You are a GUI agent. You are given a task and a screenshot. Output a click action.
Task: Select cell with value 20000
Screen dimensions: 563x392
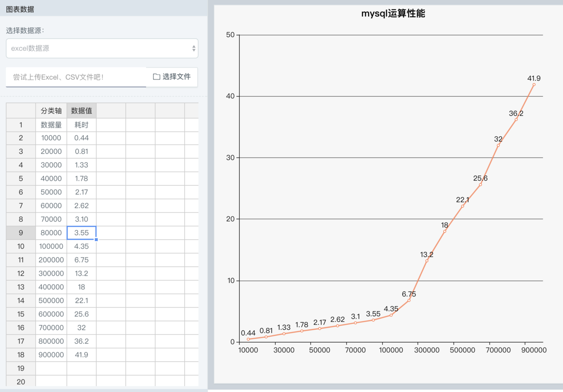(51, 152)
